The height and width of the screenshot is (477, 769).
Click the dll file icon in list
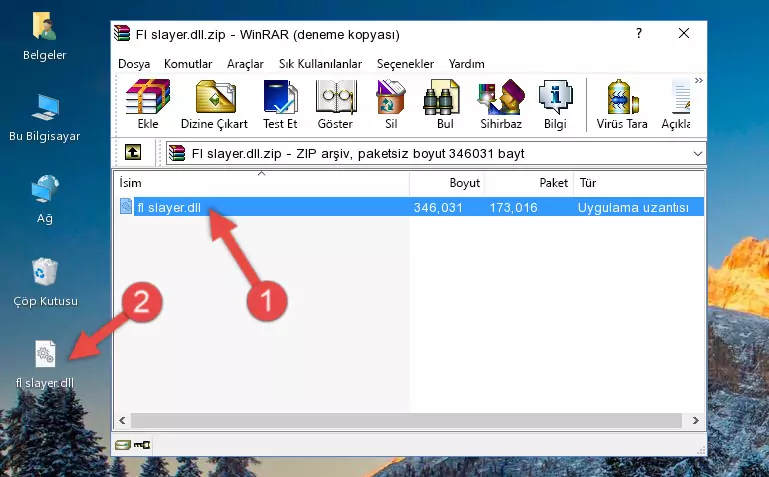coord(126,206)
